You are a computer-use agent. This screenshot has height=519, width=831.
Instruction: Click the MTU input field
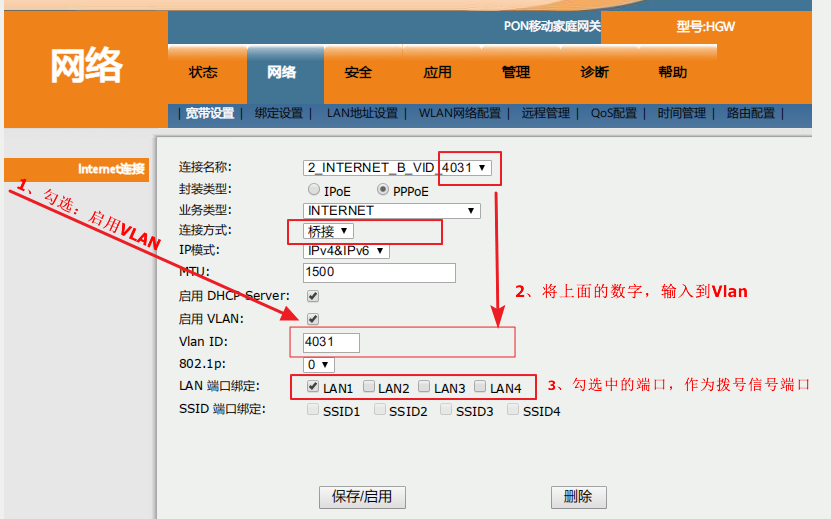(x=379, y=272)
